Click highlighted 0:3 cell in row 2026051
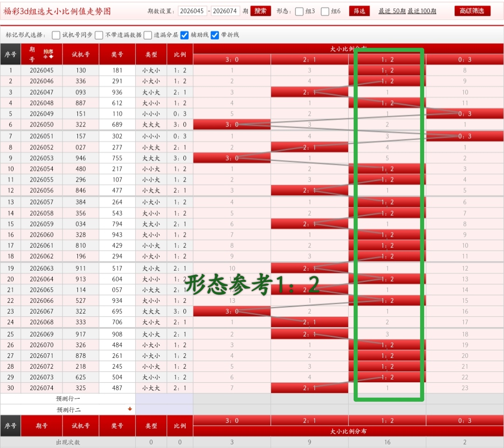The width and height of the screenshot is (504, 448). click(x=464, y=136)
